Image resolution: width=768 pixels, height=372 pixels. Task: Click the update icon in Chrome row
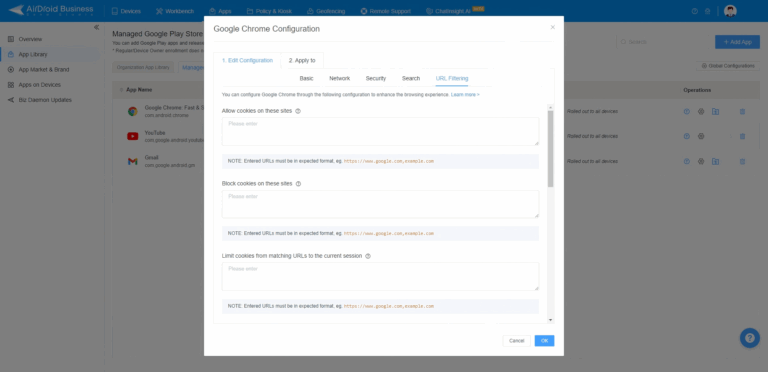(x=687, y=112)
